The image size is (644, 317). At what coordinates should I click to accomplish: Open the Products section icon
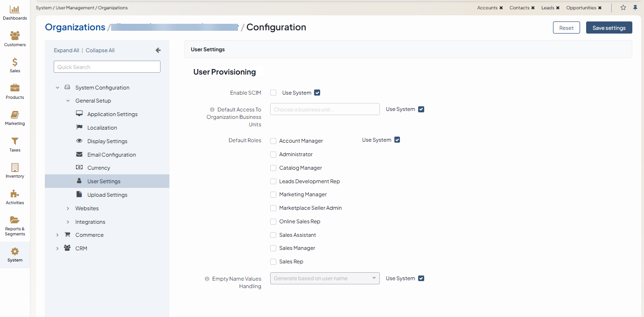point(15,91)
